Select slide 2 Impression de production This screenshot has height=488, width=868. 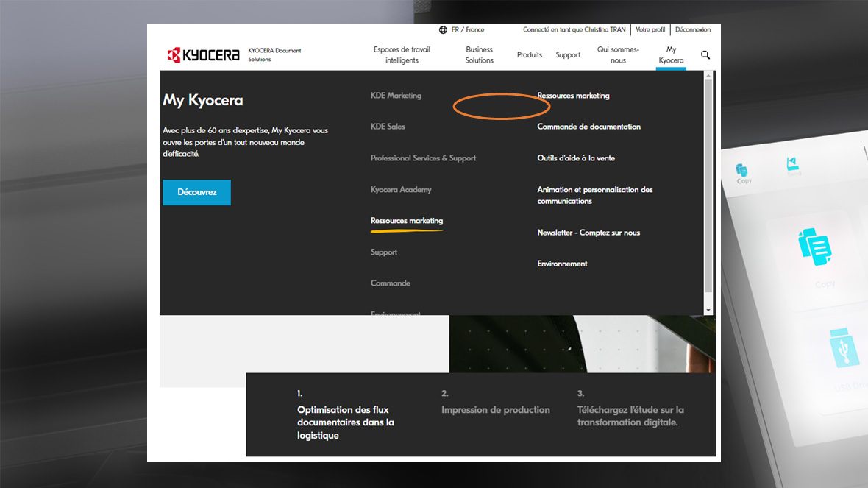pyautogui.click(x=496, y=410)
